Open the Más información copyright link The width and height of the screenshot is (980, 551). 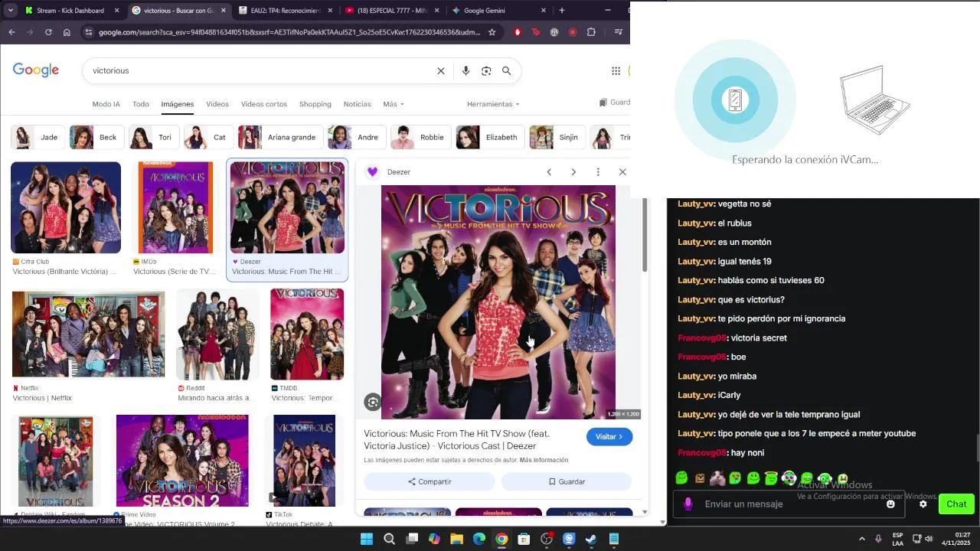[x=544, y=460]
